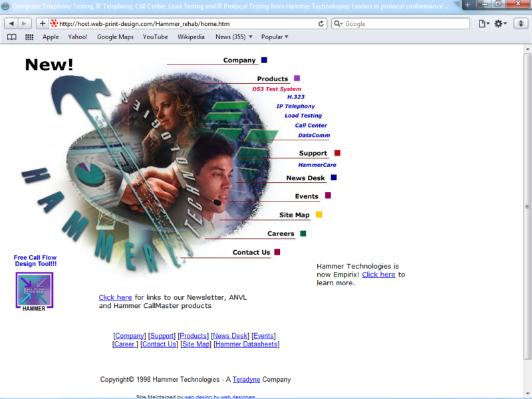
Task: Open the DS3 Test System product link
Action: click(x=277, y=89)
